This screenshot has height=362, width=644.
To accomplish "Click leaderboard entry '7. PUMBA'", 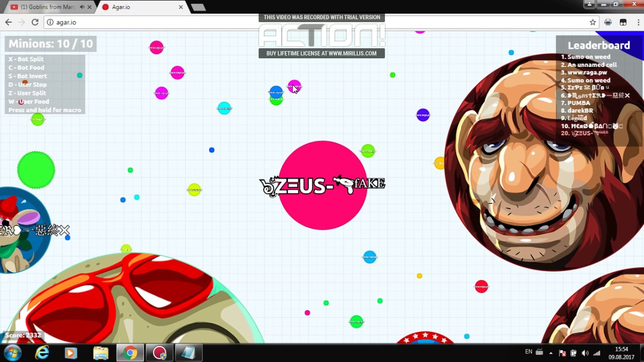I will tap(576, 103).
